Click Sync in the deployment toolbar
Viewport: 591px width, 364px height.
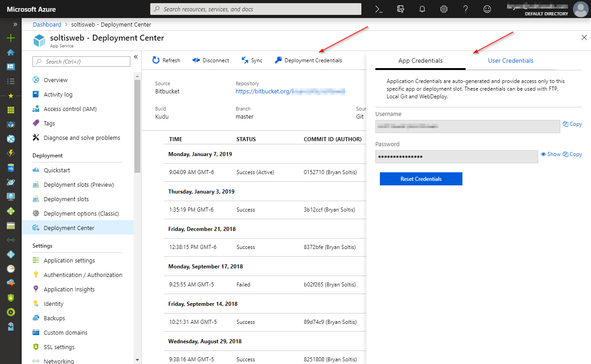coord(252,60)
